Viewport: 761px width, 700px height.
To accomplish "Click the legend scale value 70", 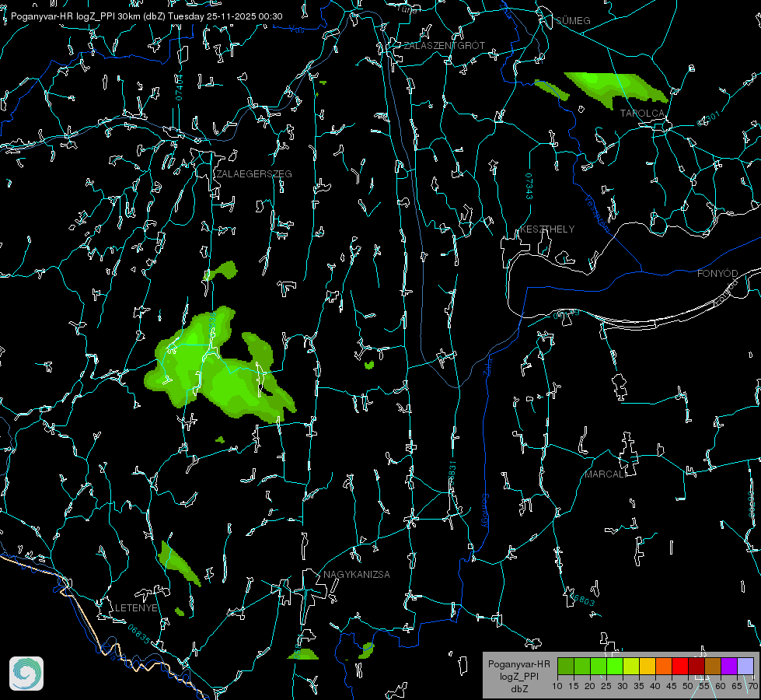I will [752, 686].
